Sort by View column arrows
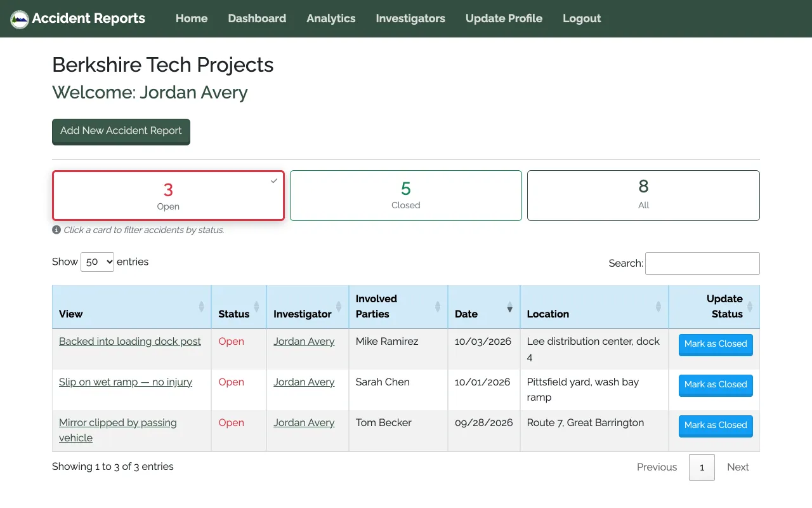Viewport: 812px width, 508px height. coord(202,307)
